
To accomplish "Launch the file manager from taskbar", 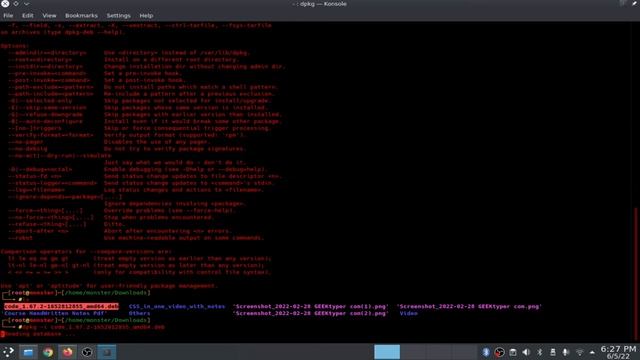I will point(28,352).
